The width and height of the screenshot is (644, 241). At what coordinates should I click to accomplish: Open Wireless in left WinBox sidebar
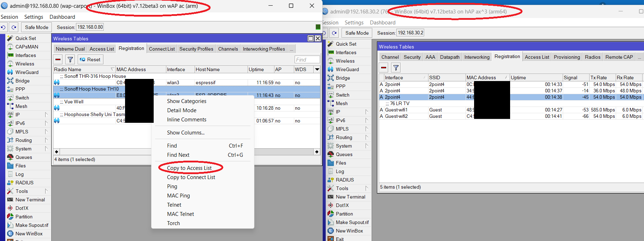[25, 64]
